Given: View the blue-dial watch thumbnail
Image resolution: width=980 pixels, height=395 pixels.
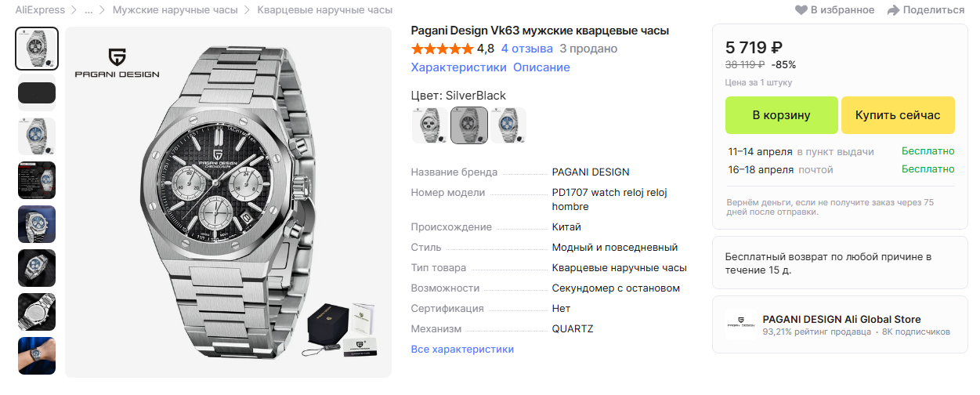Looking at the screenshot, I should 37,136.
